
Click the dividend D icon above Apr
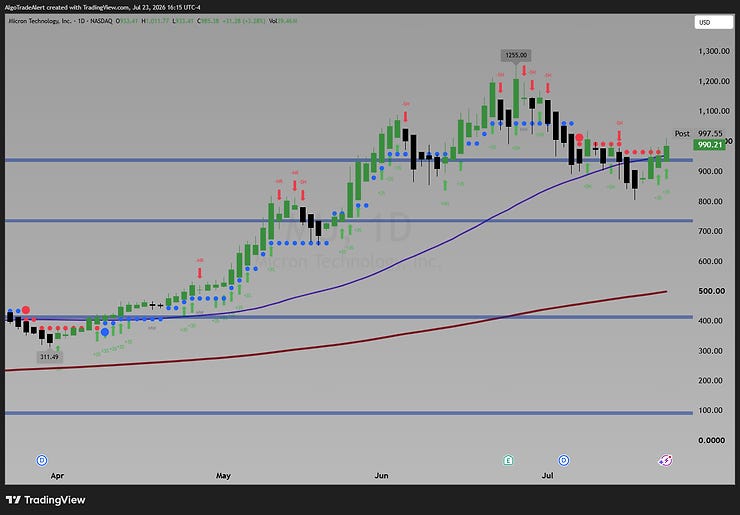pos(42,460)
